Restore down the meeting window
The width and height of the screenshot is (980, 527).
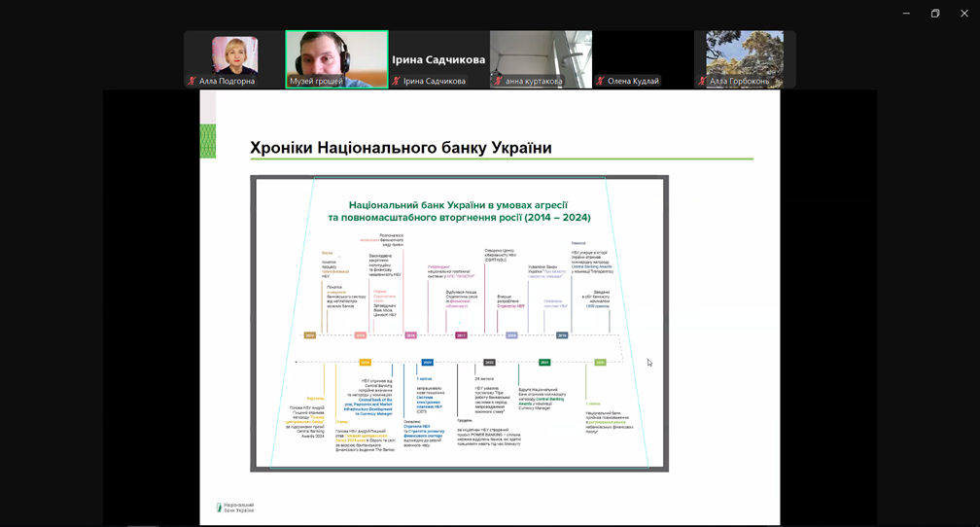935,13
